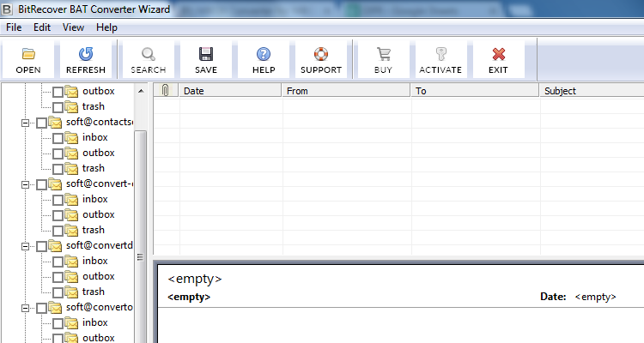
Task: Click the red EXIT cross icon
Action: pos(499,54)
